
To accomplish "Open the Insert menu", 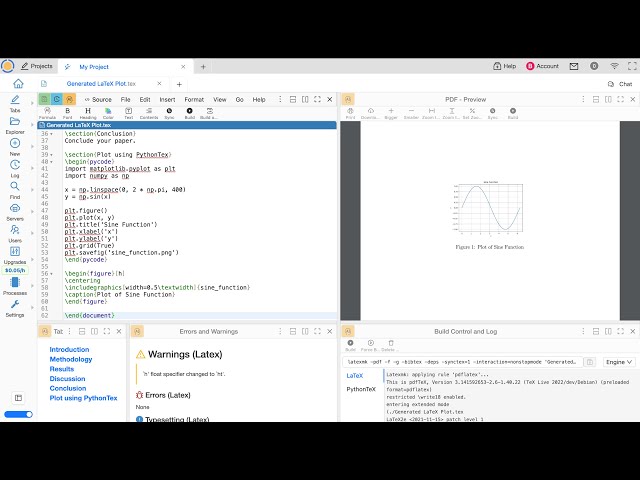I will tap(167, 99).
